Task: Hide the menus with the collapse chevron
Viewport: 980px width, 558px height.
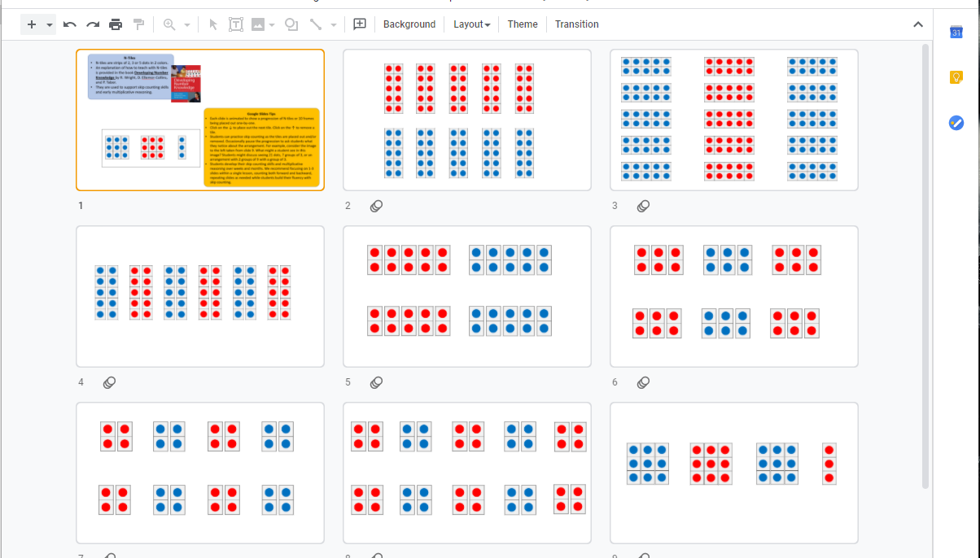Action: (x=918, y=24)
